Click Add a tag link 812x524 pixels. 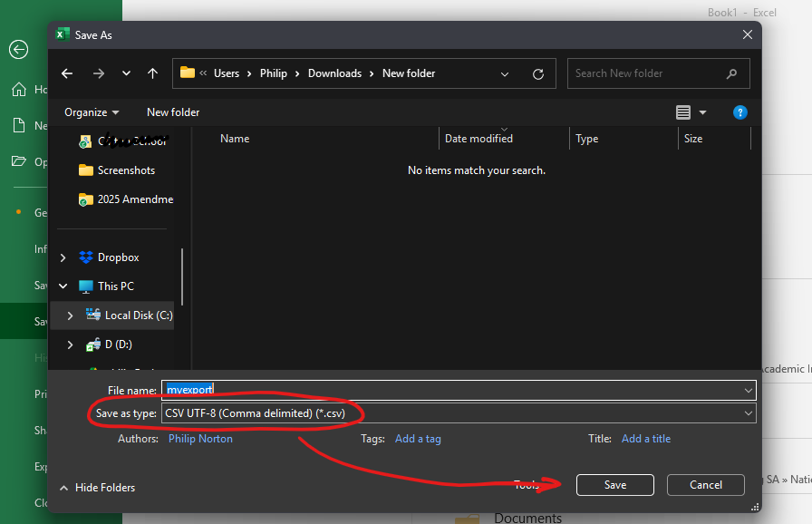(x=418, y=439)
